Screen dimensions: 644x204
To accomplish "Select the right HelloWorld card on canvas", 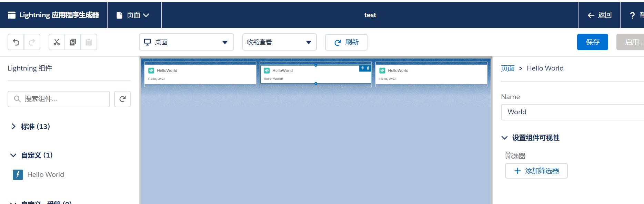I will pos(431,74).
